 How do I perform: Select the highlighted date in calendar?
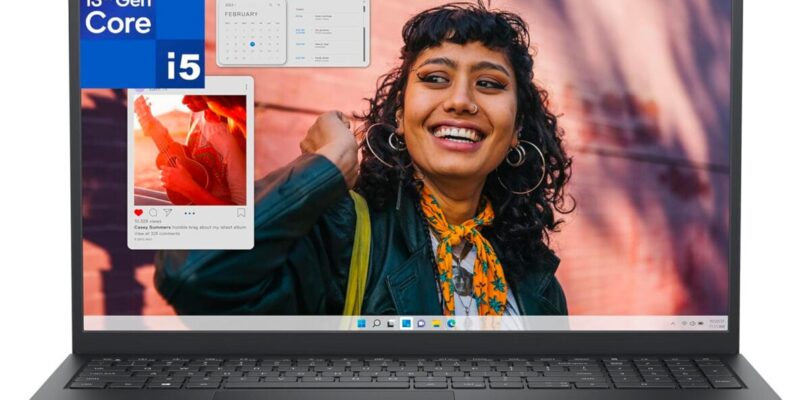pos(252,44)
